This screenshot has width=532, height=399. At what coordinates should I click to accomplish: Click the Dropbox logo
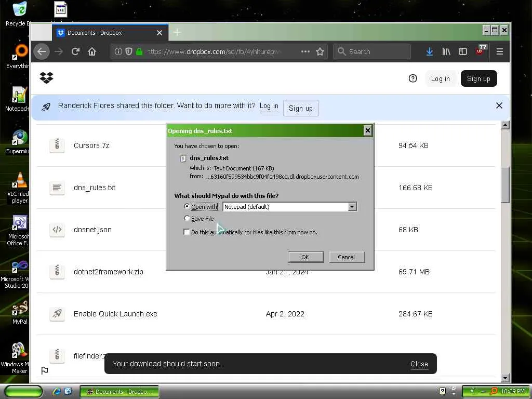[x=46, y=78]
